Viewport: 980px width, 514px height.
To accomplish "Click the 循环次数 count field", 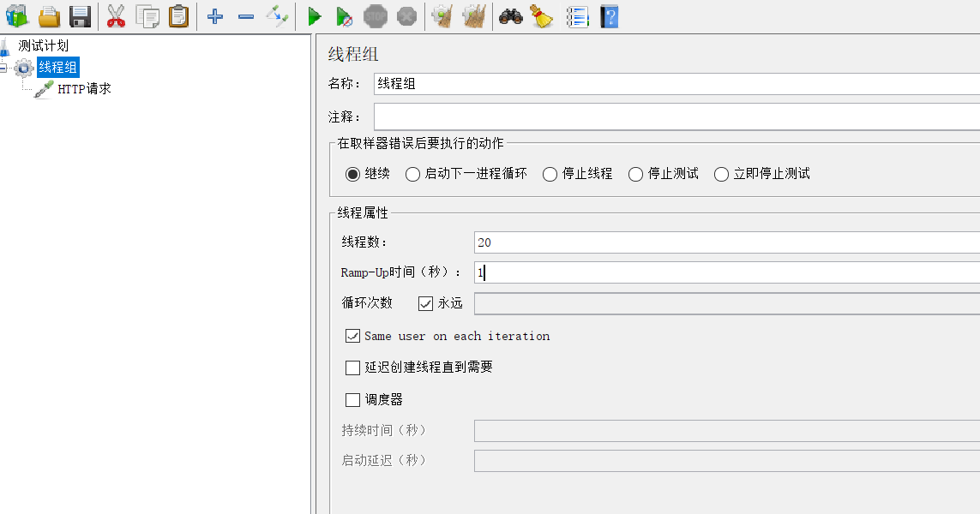I will [x=727, y=303].
